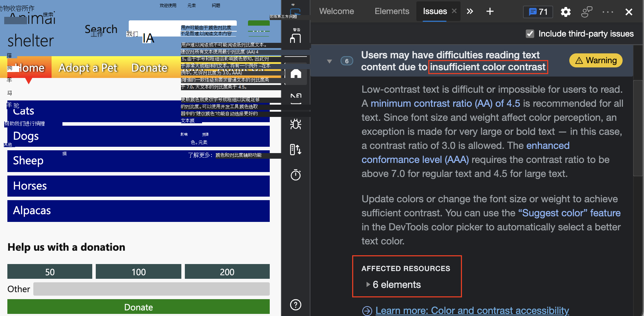Click the feedback people icon beside Settings
Screen dimensions: 644x316
point(586,12)
